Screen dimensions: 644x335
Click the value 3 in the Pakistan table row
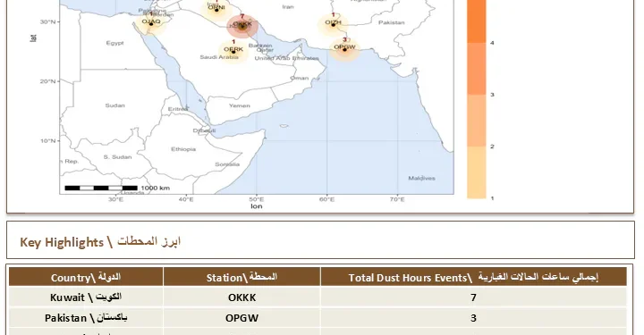pos(473,318)
